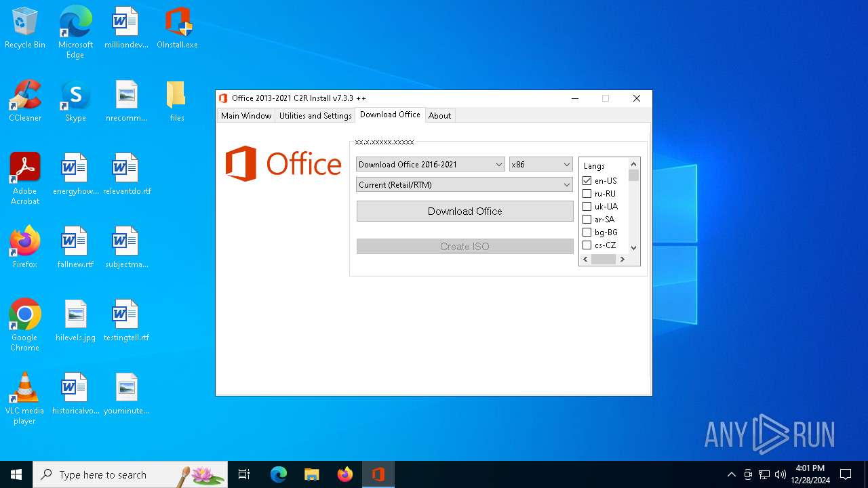Check the bg-BG language checkbox
868x488 pixels.
[587, 232]
